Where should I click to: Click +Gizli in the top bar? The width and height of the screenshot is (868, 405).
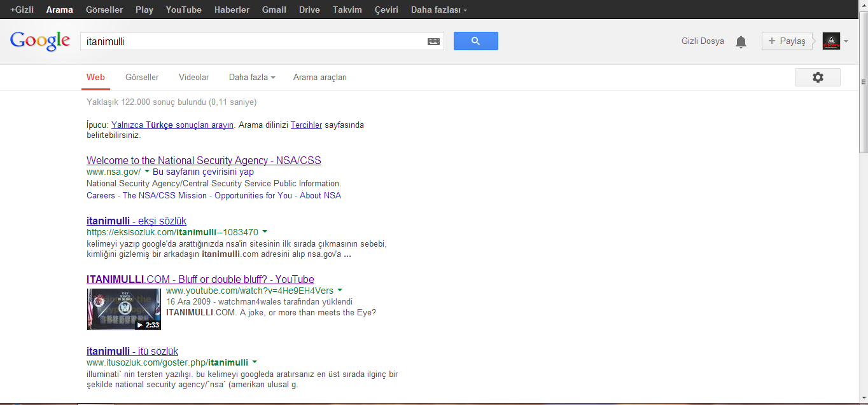(22, 10)
